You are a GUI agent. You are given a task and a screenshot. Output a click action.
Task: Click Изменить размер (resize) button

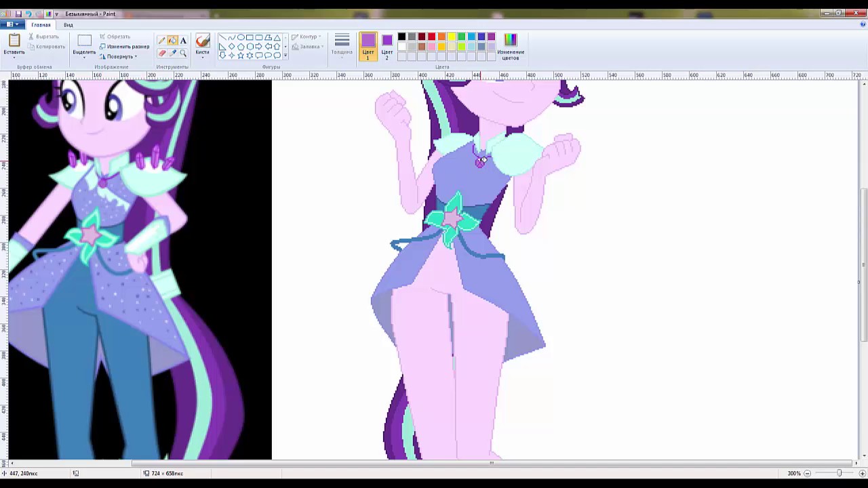pos(124,47)
